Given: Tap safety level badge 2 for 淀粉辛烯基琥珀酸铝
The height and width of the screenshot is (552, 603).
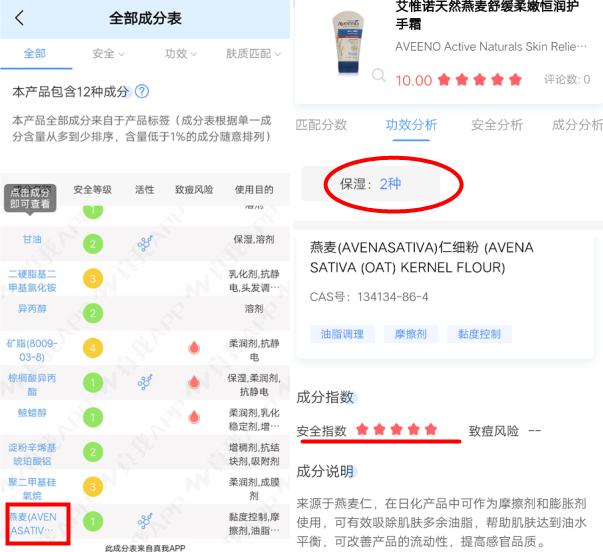Looking at the screenshot, I should 93,452.
